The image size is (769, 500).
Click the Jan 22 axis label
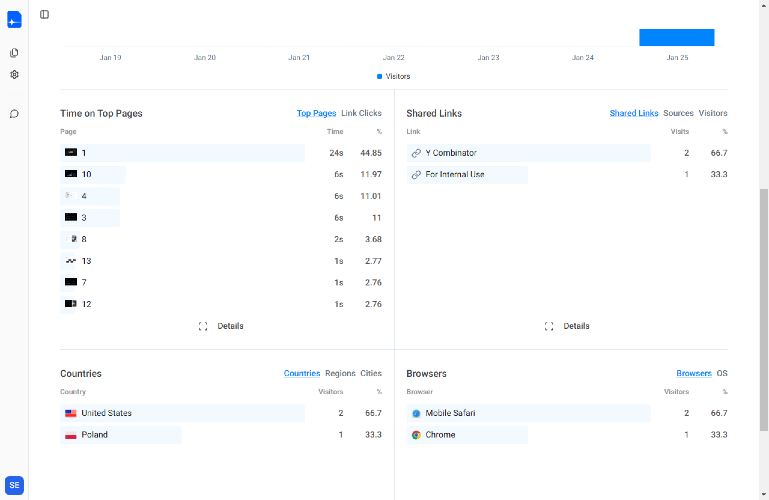pyautogui.click(x=394, y=57)
